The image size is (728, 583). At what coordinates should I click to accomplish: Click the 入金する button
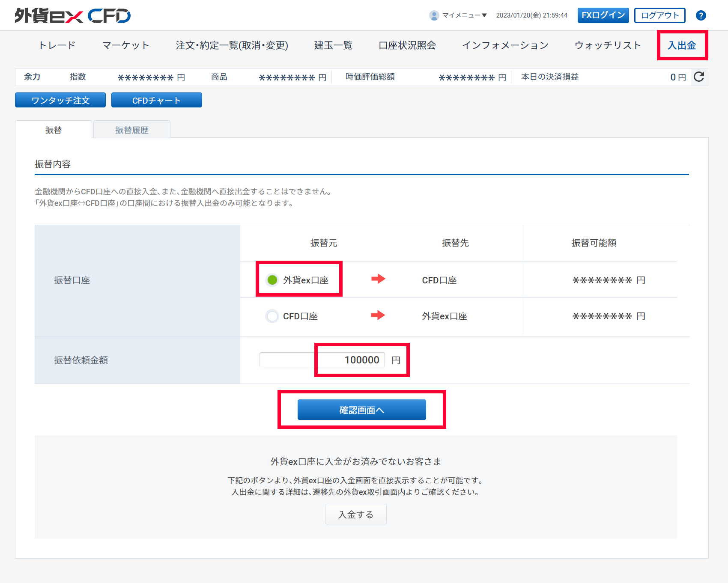pos(355,515)
